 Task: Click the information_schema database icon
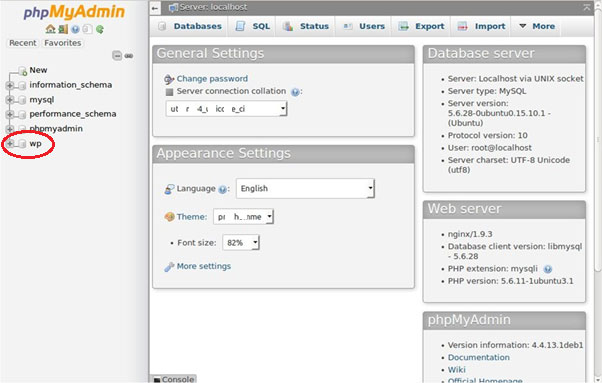click(x=22, y=85)
